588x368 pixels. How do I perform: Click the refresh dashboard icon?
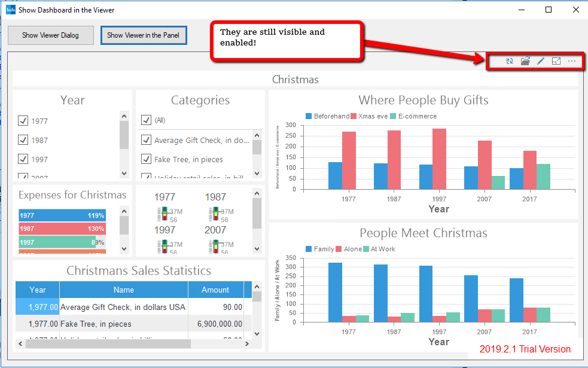[x=509, y=61]
